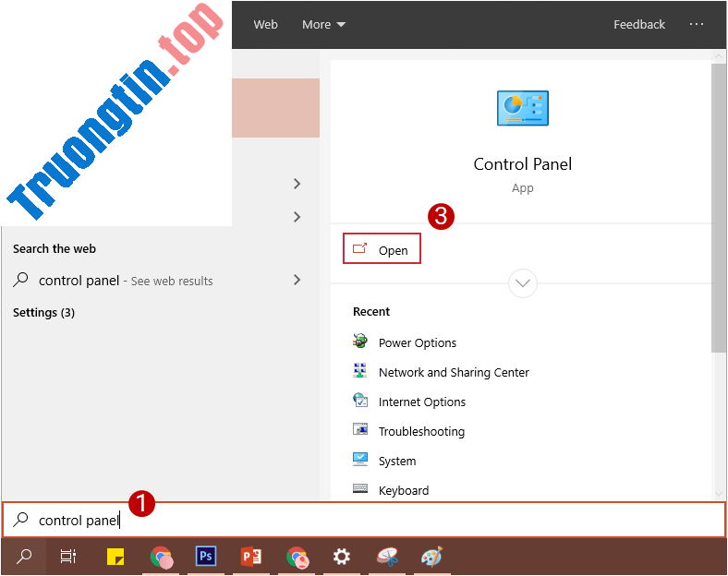
Task: Open Troubleshooting from the Recent list
Action: coord(408,431)
